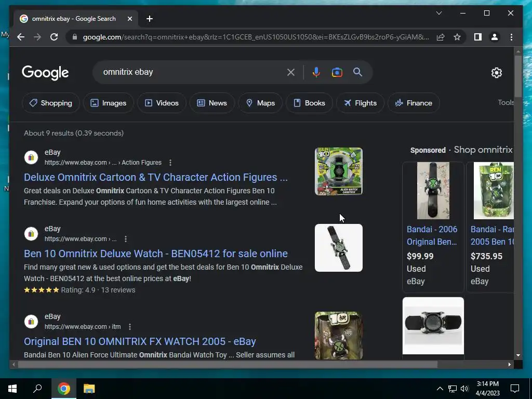Open network status in system tray
Screen dimensions: 532x399
click(453, 389)
